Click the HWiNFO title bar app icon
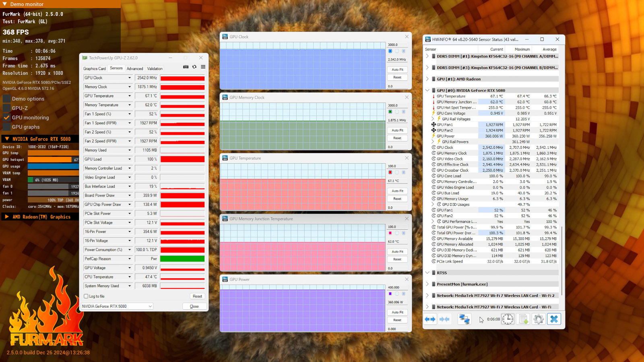 [428, 39]
